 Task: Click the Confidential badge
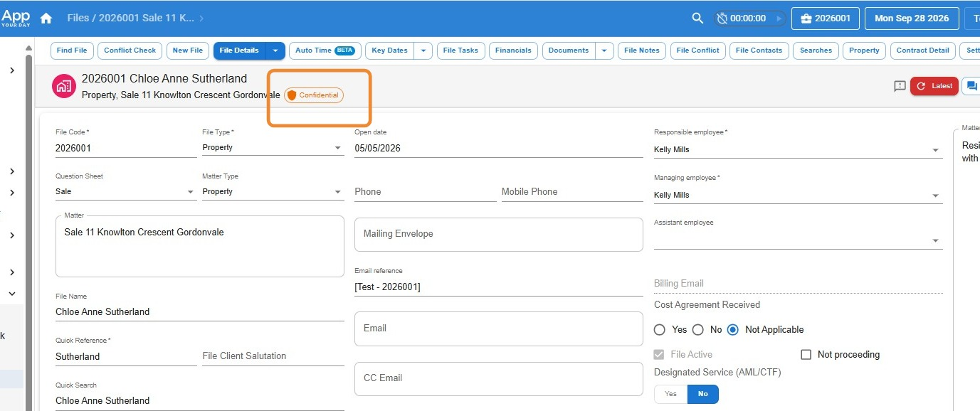[x=314, y=95]
